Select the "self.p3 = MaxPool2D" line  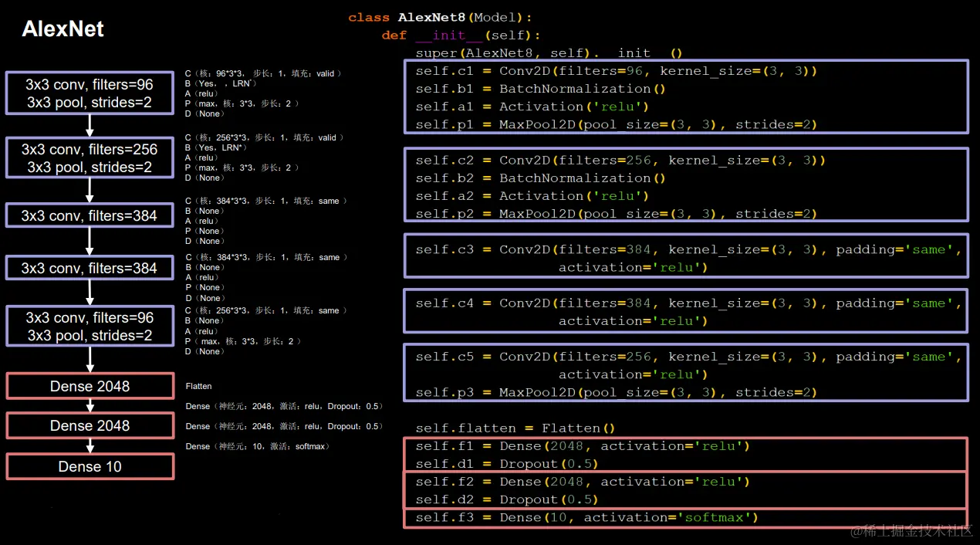[x=616, y=392]
